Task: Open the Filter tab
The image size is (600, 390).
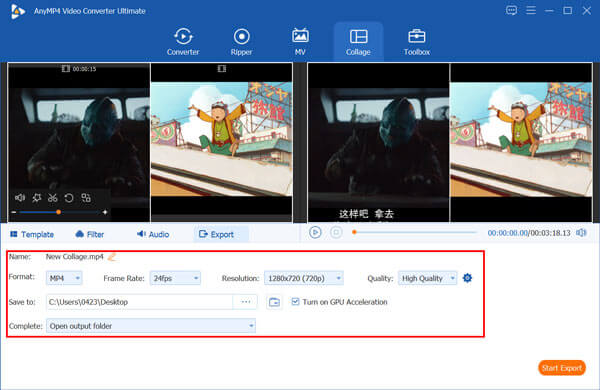Action: click(90, 234)
